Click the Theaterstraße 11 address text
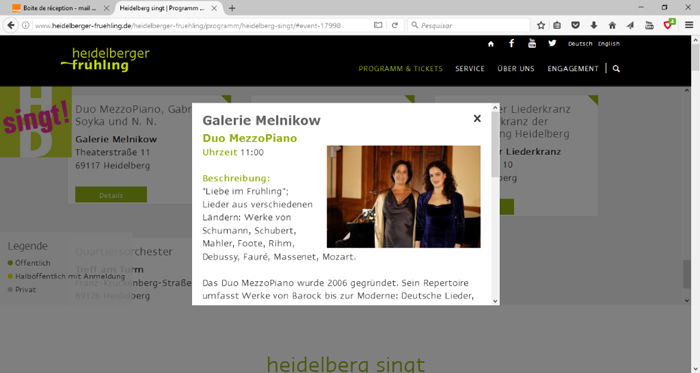Screen dimensions: 700x373 (x=112, y=152)
